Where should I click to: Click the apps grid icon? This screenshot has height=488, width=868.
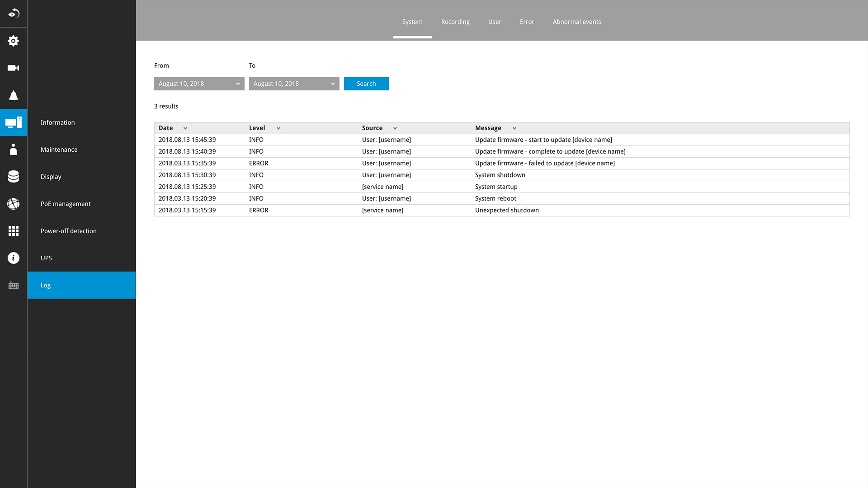(14, 231)
